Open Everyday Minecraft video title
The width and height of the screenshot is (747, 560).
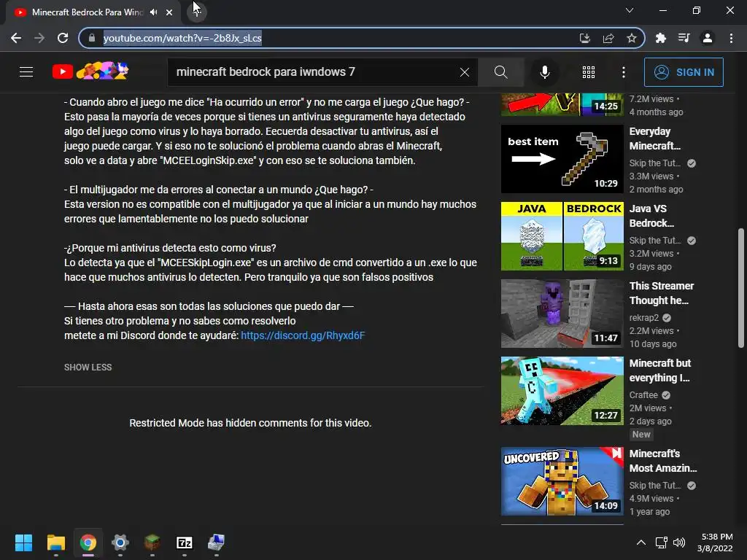(x=654, y=139)
